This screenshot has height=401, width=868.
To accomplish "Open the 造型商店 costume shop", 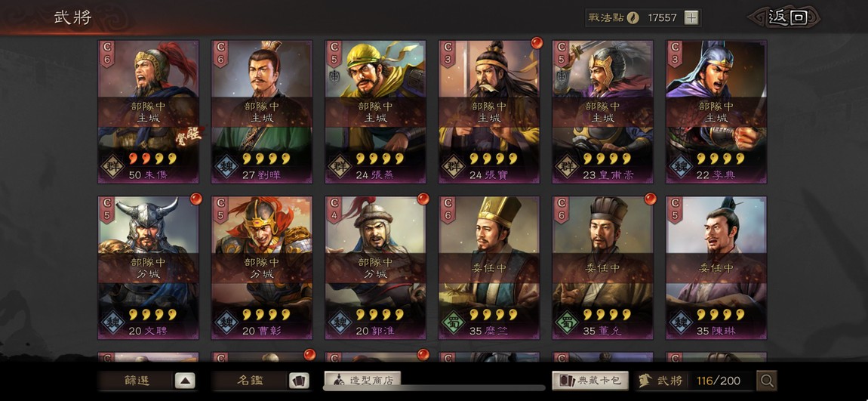I will 362,380.
